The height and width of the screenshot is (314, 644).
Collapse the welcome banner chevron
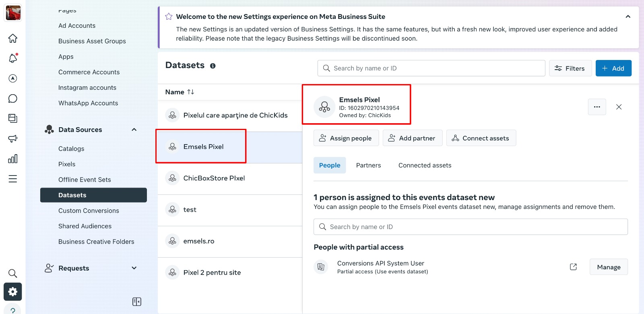coord(628,17)
